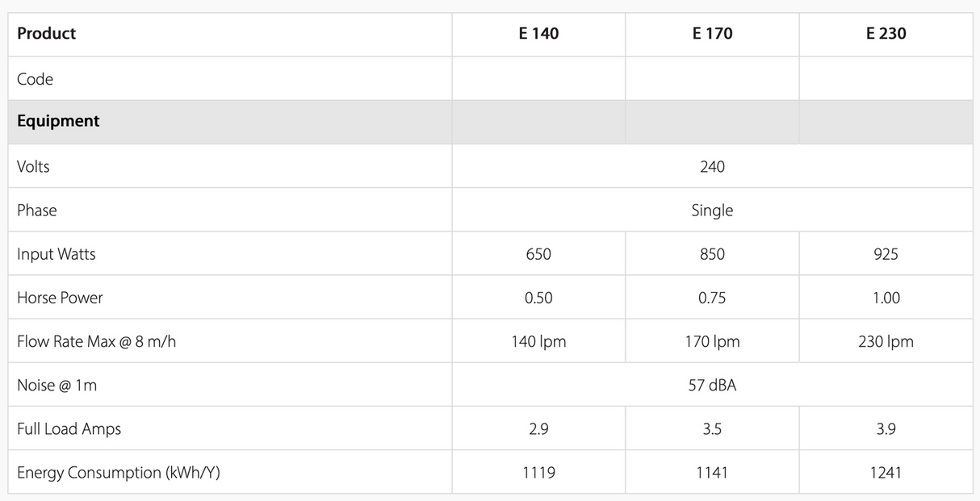Image resolution: width=980 pixels, height=501 pixels.
Task: Select the 230 lpm flow rate cell
Action: tap(886, 342)
